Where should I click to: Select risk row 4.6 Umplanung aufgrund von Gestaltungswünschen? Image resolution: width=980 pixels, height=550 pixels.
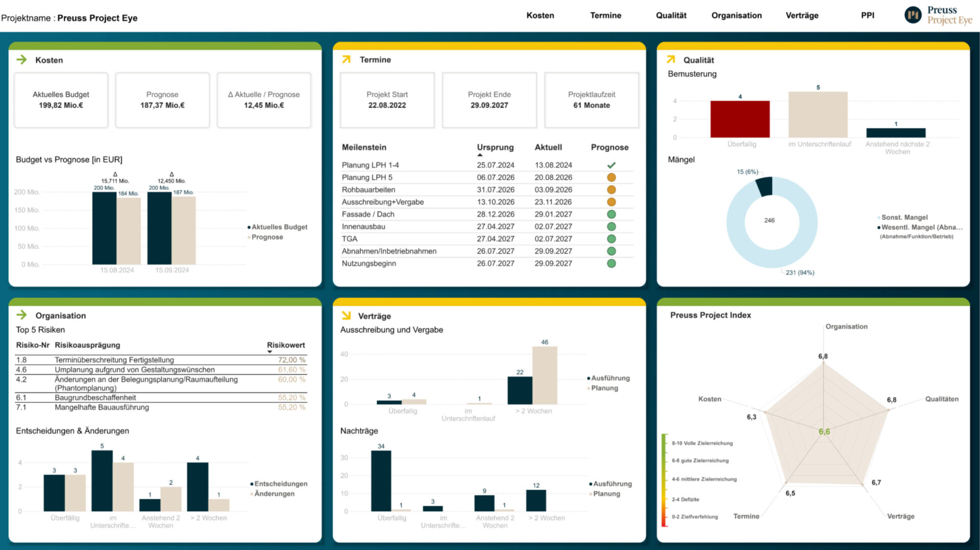point(161,370)
